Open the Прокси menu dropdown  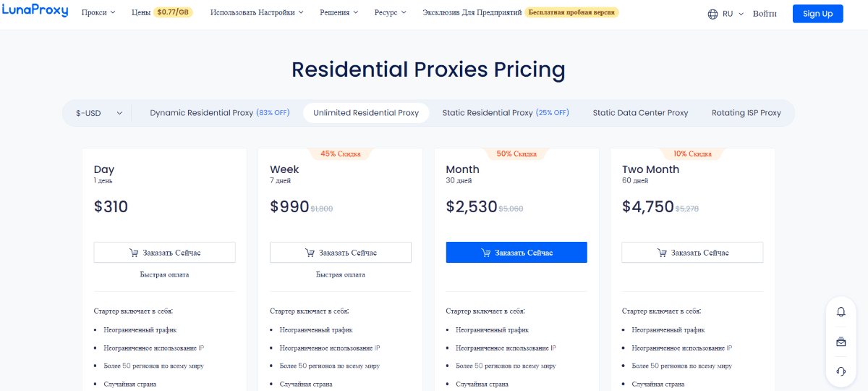coord(98,13)
